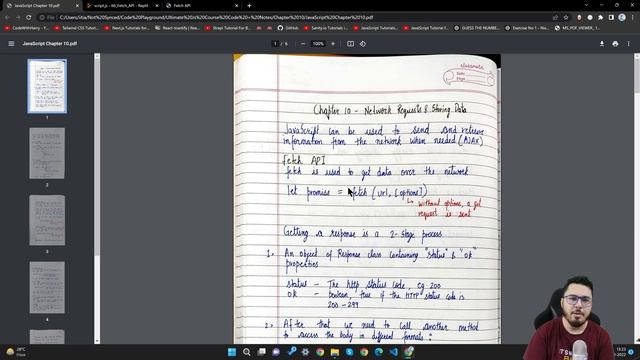The width and height of the screenshot is (640, 360).
Task: Open the browser extensions puzzle icon
Action: click(600, 18)
